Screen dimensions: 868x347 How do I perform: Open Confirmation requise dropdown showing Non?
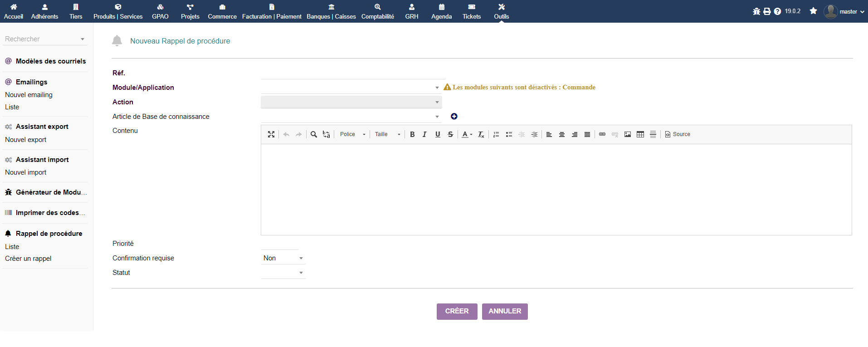tap(283, 258)
